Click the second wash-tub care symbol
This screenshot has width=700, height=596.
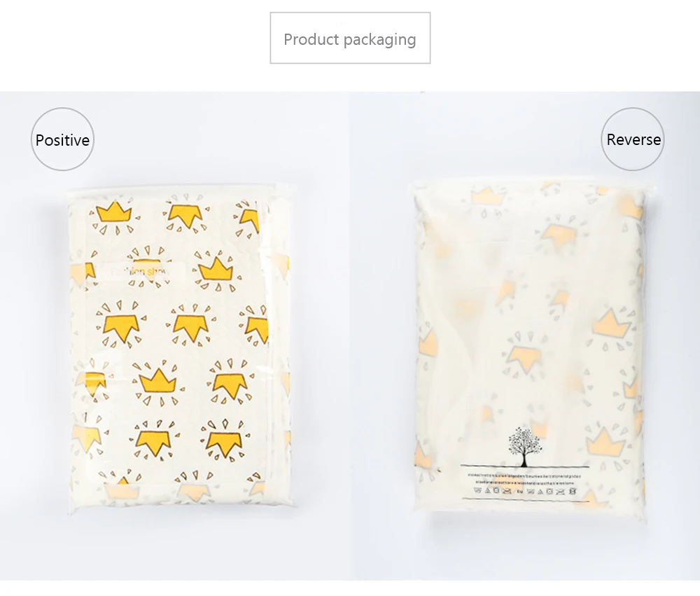531,491
